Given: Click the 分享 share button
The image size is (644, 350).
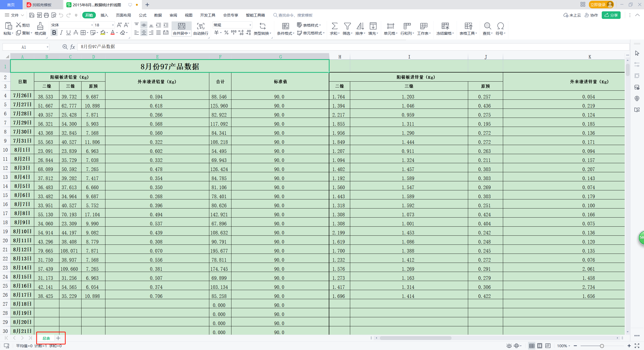Looking at the screenshot, I should (611, 15).
